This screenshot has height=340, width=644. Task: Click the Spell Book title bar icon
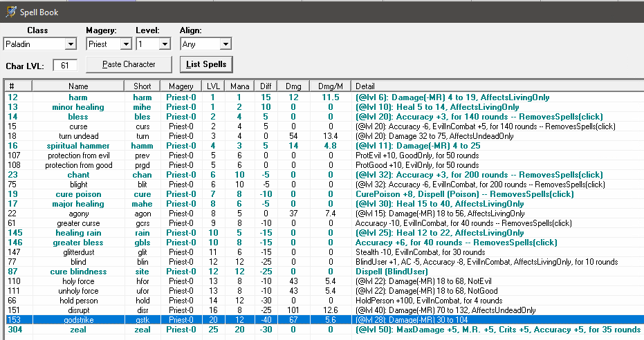pyautogui.click(x=10, y=11)
